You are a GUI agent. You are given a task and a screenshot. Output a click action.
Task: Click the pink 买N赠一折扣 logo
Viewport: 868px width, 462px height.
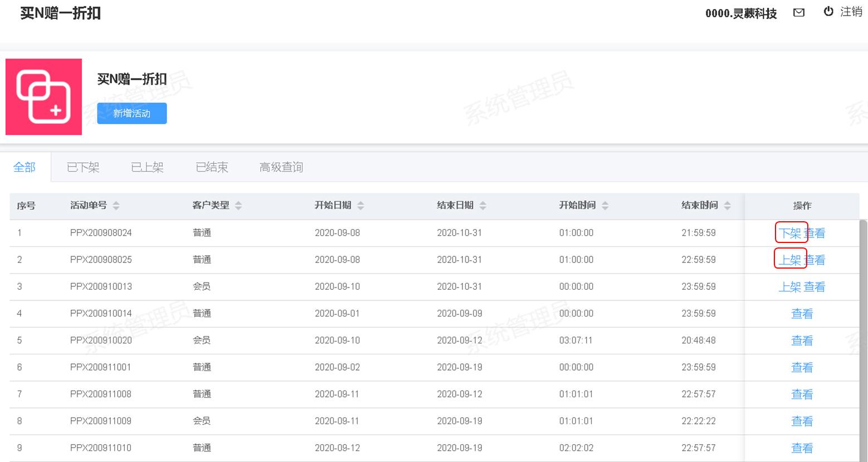pos(43,97)
